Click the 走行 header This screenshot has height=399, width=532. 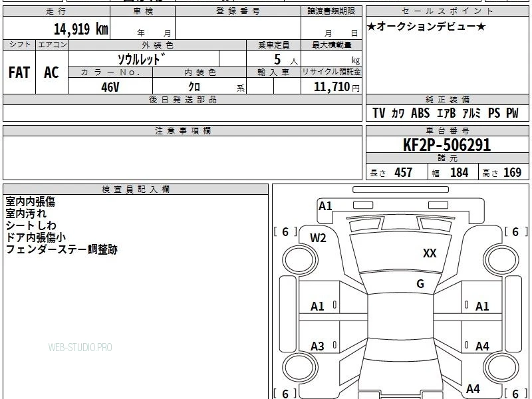56,11
